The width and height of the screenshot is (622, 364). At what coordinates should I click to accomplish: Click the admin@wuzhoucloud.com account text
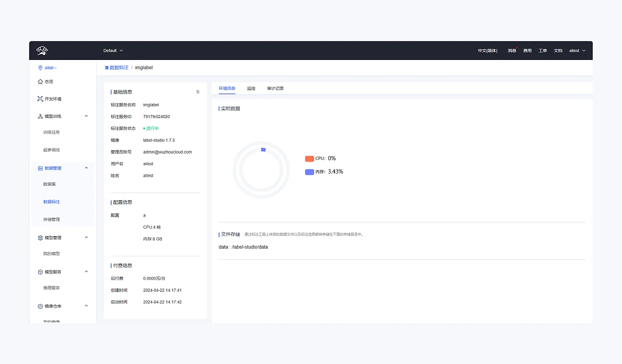(x=167, y=152)
